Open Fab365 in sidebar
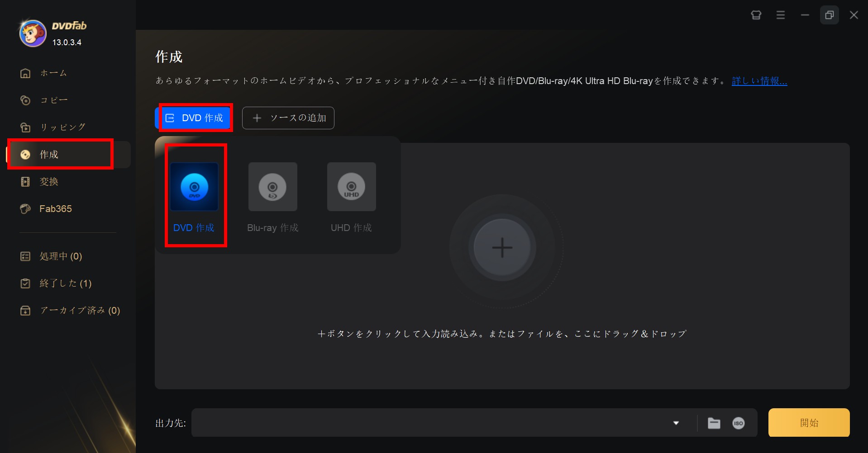 click(x=55, y=208)
